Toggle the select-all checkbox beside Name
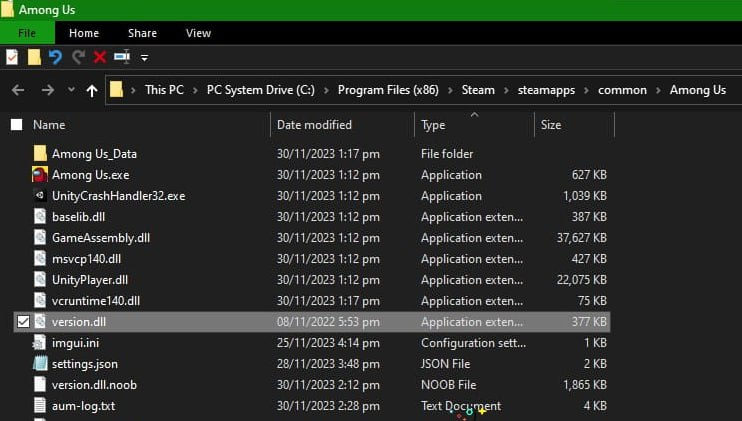The width and height of the screenshot is (742, 421). click(17, 124)
